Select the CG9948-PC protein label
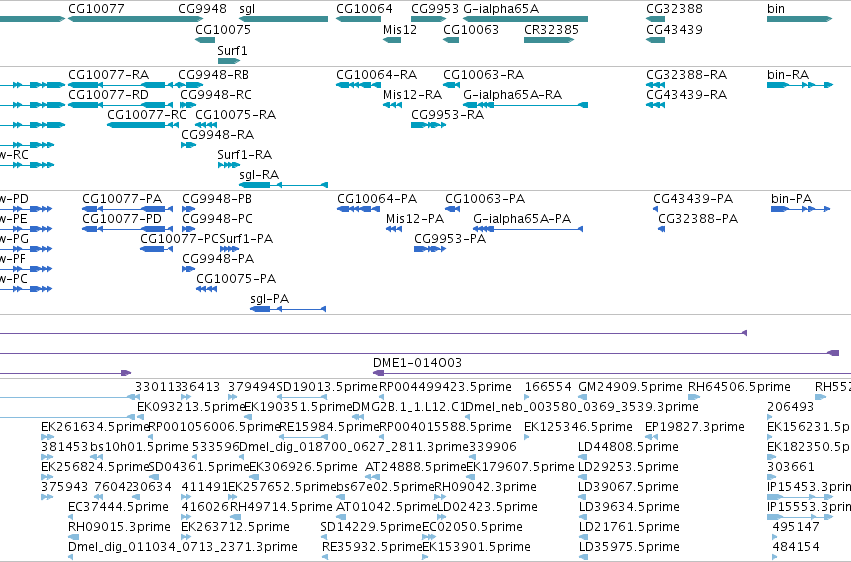The image size is (851, 562). click(218, 219)
